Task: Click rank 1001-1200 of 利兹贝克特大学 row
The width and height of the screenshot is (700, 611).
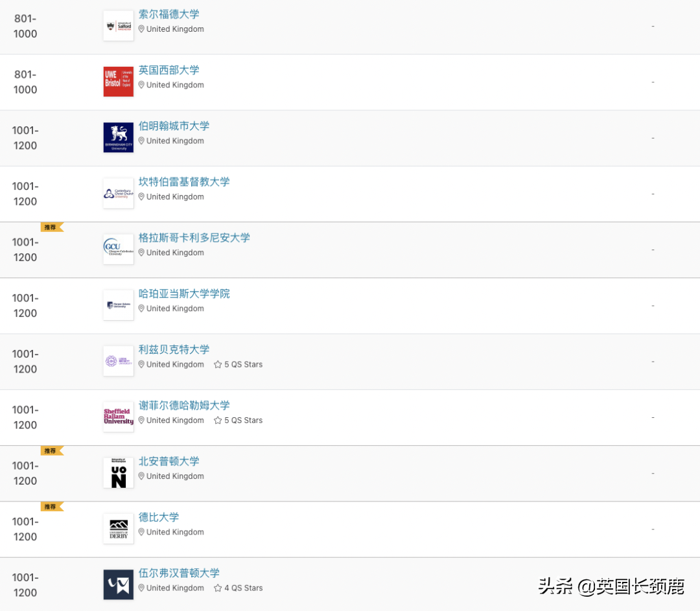Action: tap(25, 361)
